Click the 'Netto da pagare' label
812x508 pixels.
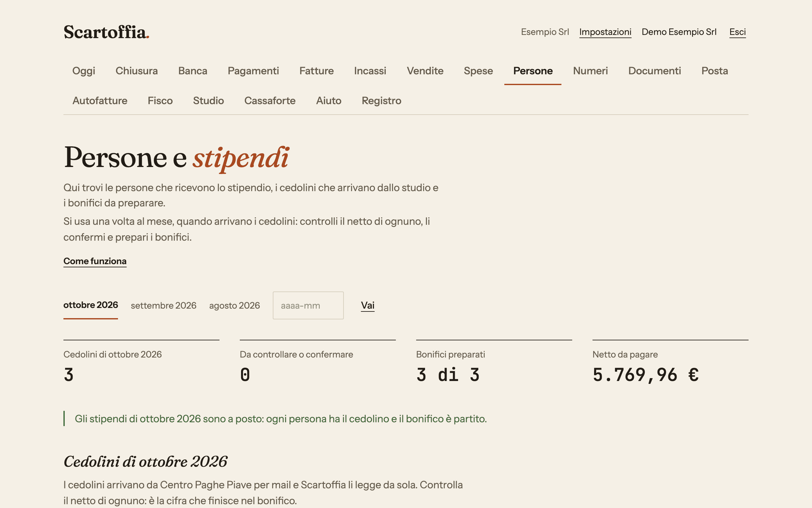625,354
